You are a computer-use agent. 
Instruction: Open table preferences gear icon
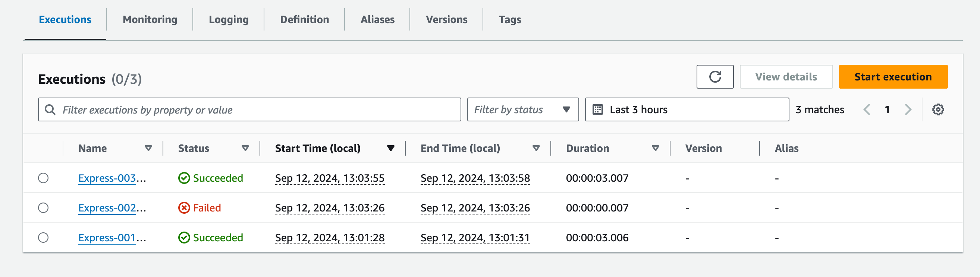click(x=937, y=110)
